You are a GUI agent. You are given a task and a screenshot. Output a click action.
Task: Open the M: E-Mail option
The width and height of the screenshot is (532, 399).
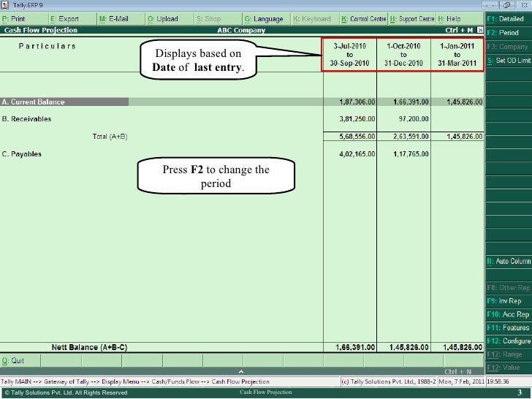(x=121, y=19)
